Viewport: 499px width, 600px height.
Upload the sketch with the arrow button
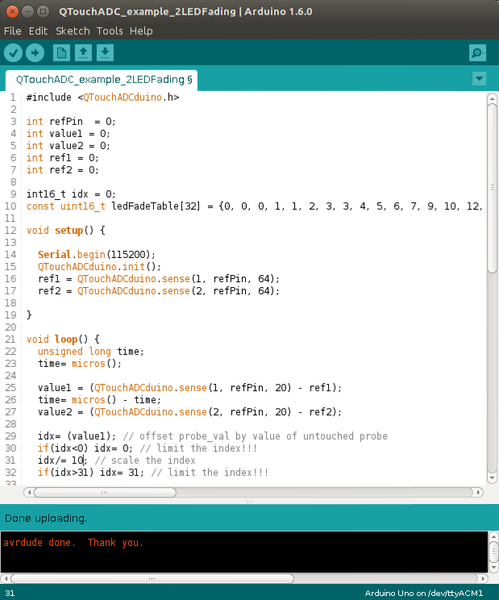click(x=35, y=53)
